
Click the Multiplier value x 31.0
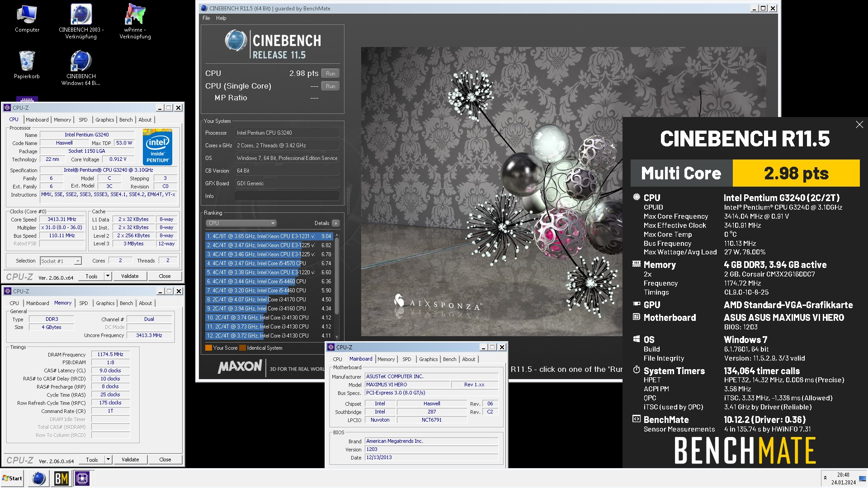pyautogui.click(x=62, y=227)
